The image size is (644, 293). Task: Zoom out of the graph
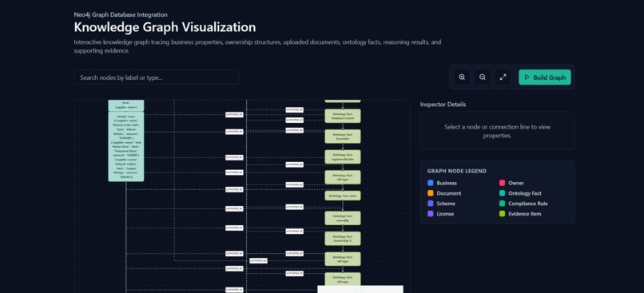click(483, 77)
